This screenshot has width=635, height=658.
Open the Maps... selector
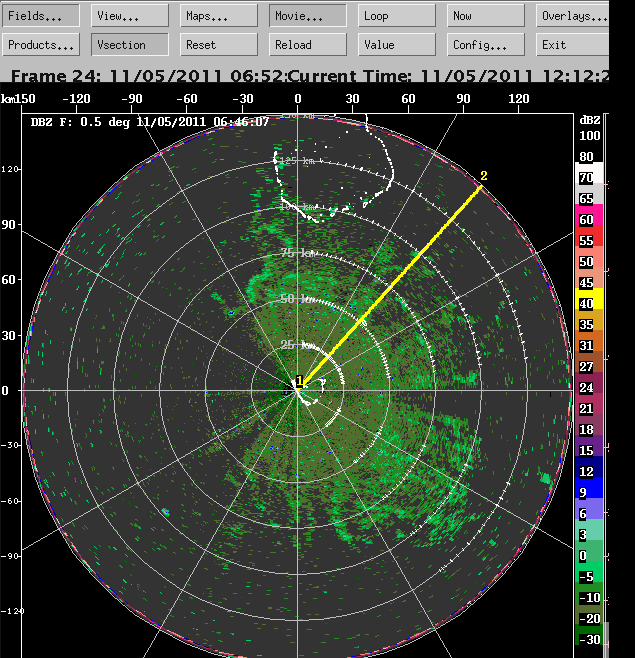219,16
